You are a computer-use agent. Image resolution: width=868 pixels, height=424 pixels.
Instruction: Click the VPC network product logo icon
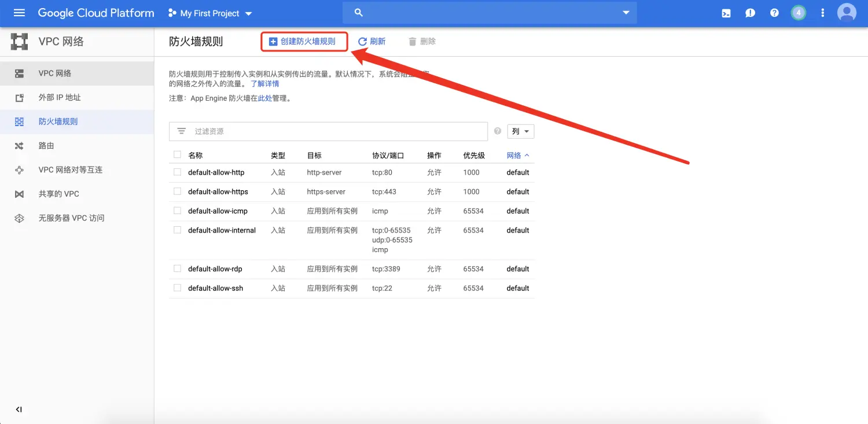(x=19, y=42)
